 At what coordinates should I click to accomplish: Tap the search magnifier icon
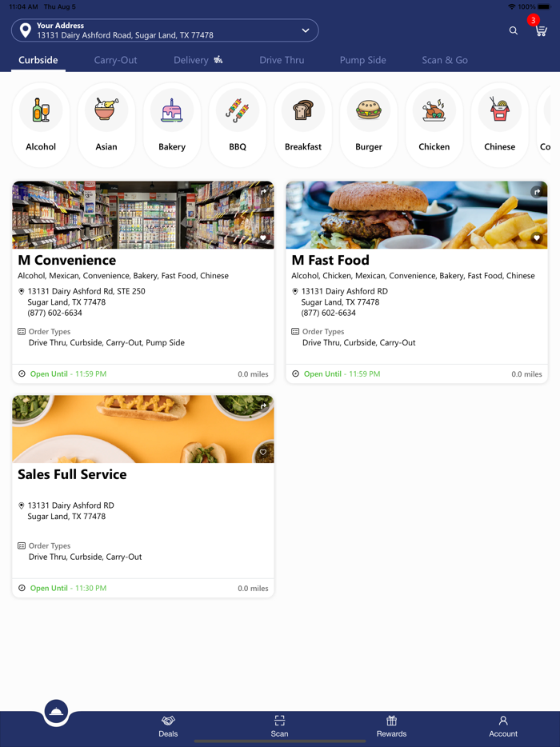(x=514, y=30)
